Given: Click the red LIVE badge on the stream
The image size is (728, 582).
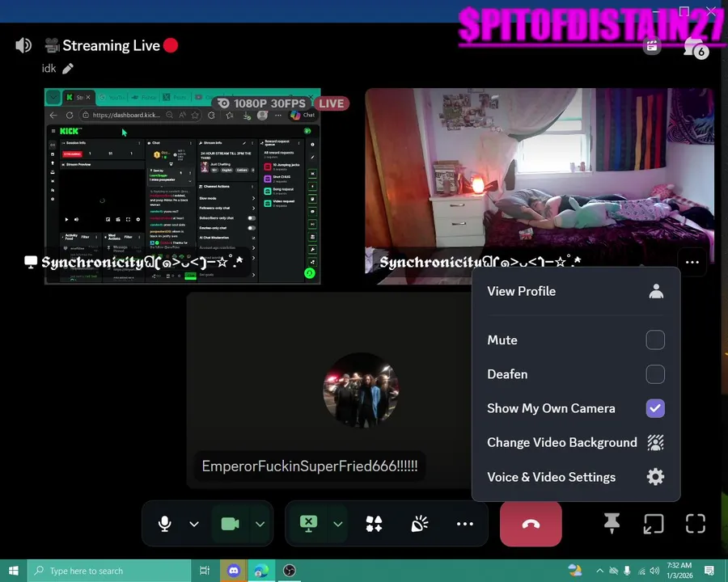Looking at the screenshot, I should 331,103.
